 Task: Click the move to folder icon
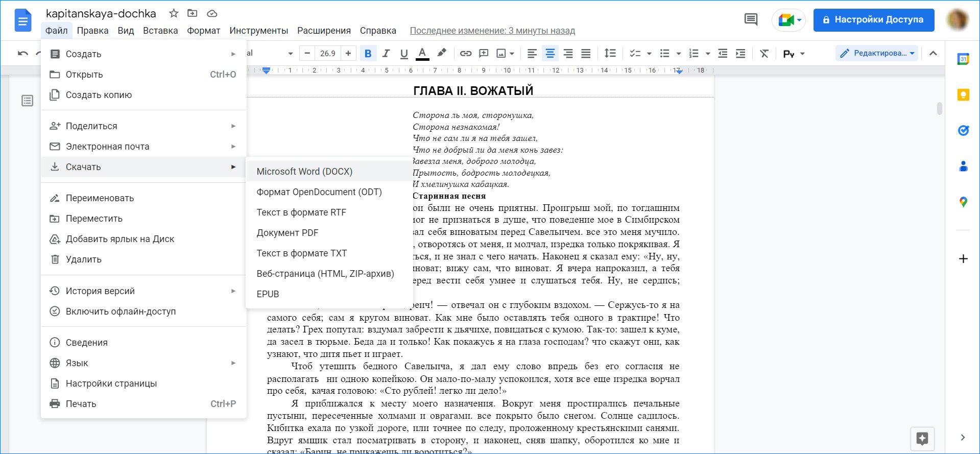tap(193, 13)
